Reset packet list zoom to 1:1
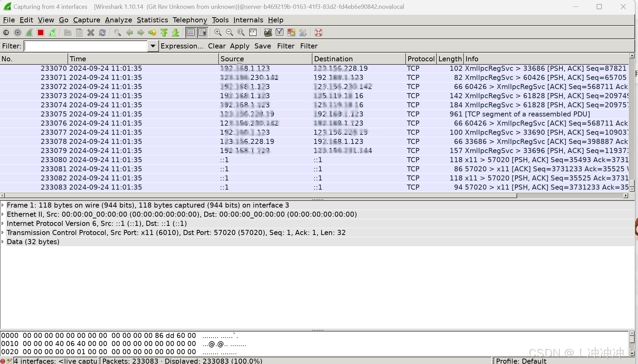638x364 pixels. 241,32
